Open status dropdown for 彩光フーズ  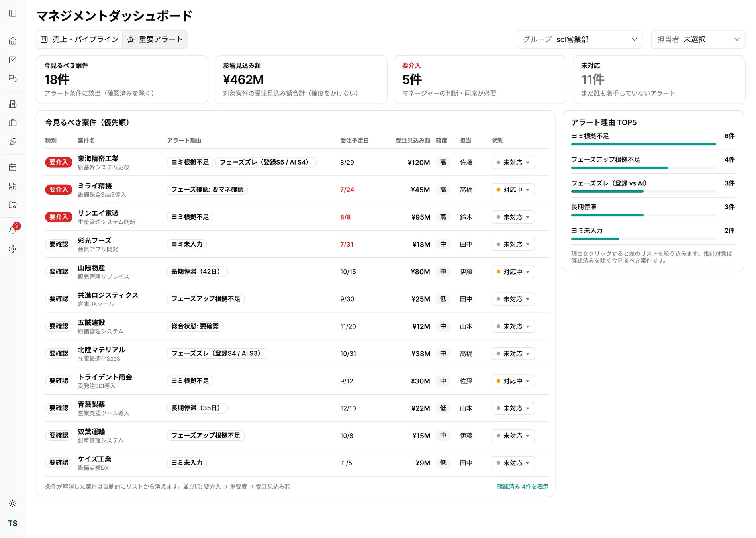(513, 244)
